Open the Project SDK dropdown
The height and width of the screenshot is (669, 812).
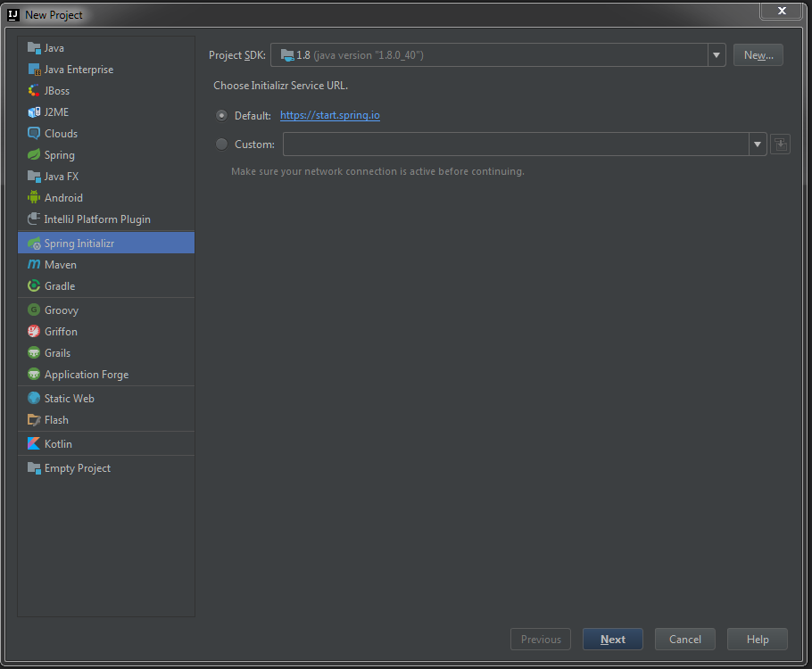coord(717,54)
